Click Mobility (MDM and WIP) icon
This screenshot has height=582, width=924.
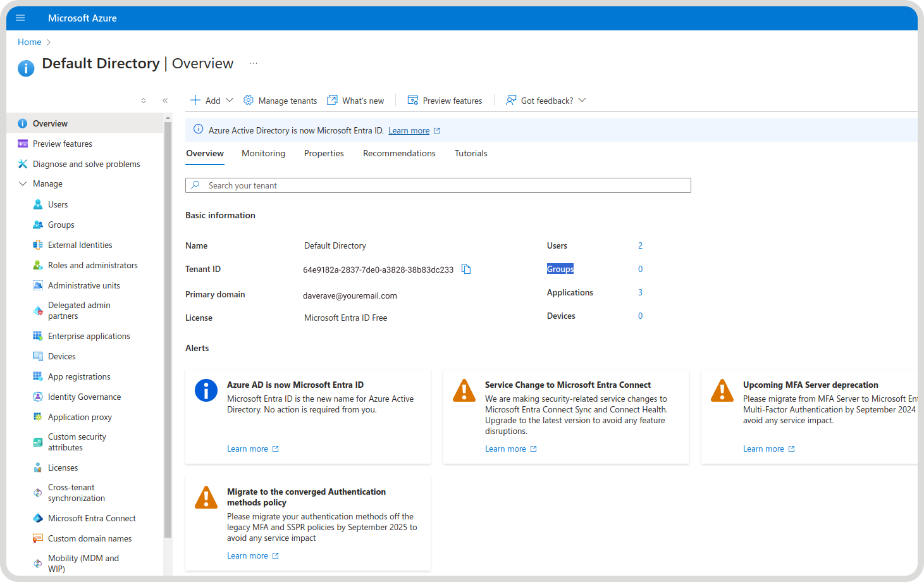coord(38,563)
